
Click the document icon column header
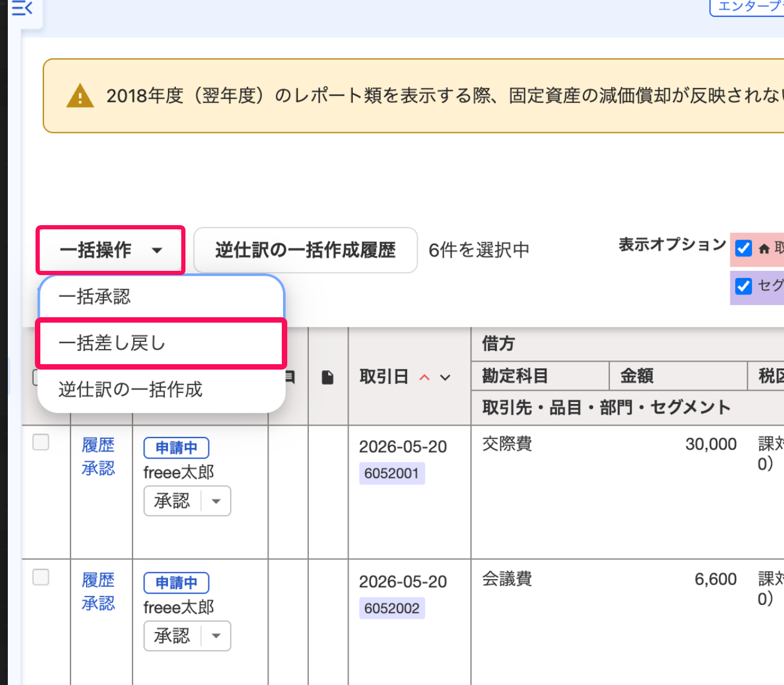(328, 377)
